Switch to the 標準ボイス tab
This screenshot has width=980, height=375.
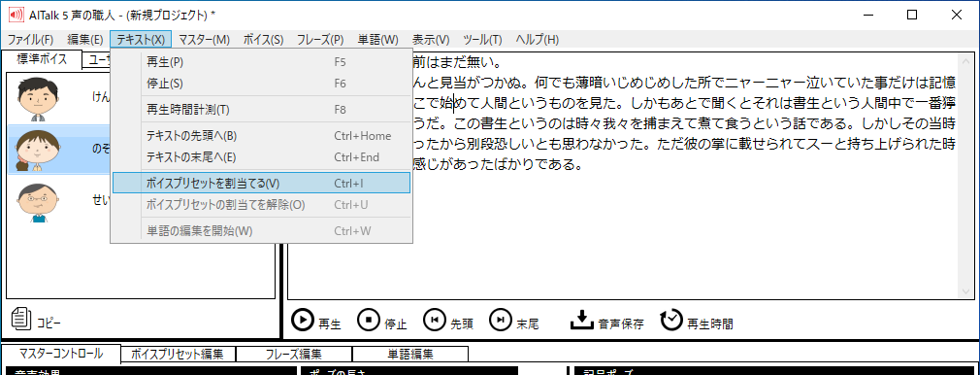42,59
